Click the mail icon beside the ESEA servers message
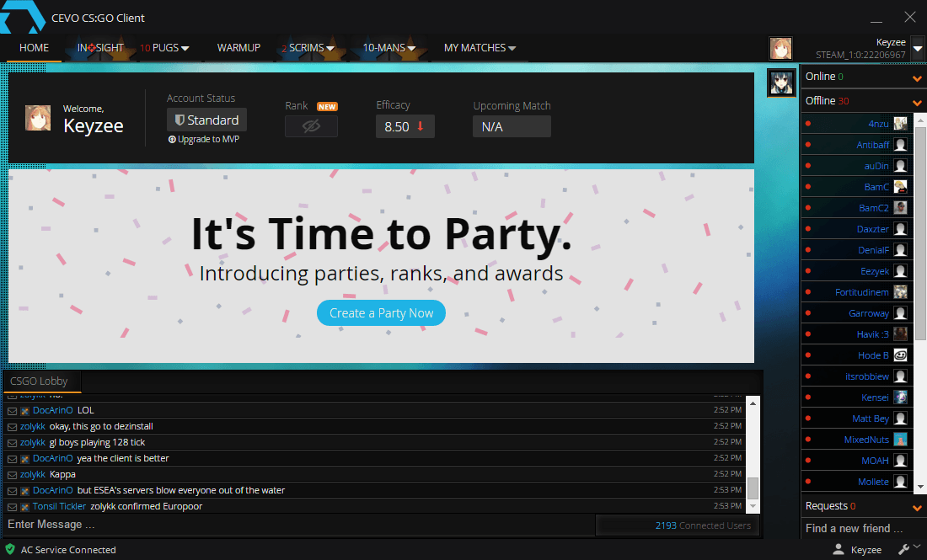The image size is (927, 560). [x=12, y=491]
